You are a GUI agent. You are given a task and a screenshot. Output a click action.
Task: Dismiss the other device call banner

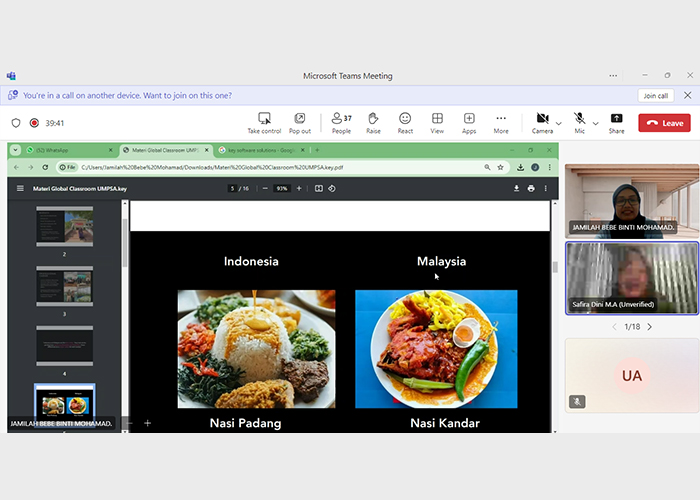point(688,95)
